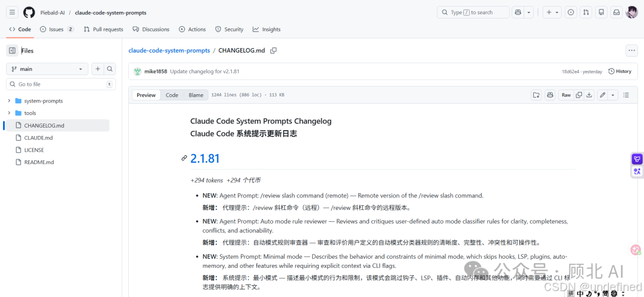Ask Copilot about this file icon
This screenshot has width=644, height=297.
click(550, 95)
